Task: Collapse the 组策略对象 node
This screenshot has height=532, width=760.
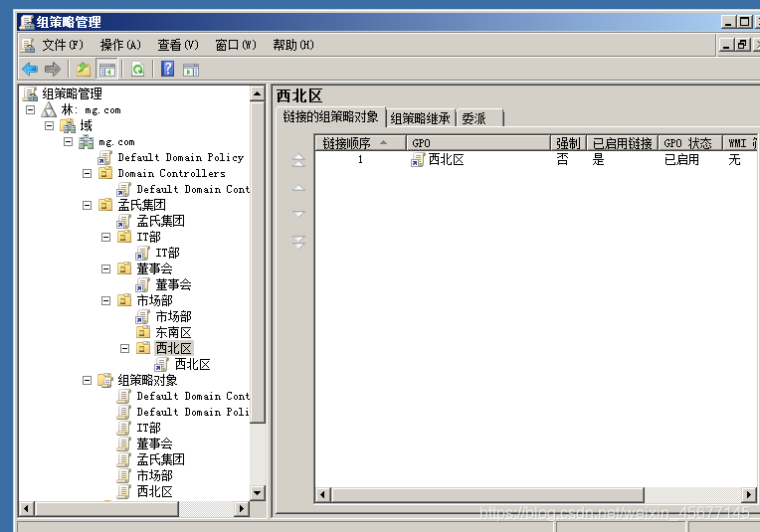Action: click(x=87, y=380)
